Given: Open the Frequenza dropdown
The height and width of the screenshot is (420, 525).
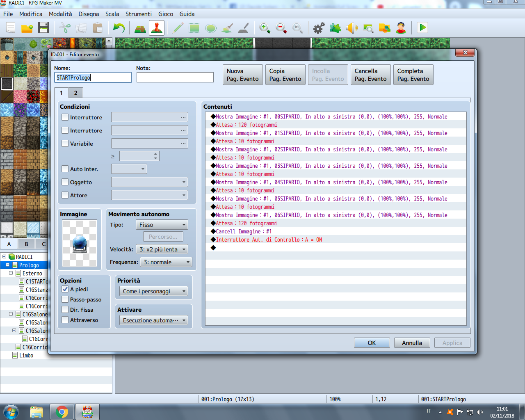Looking at the screenshot, I should [x=166, y=262].
